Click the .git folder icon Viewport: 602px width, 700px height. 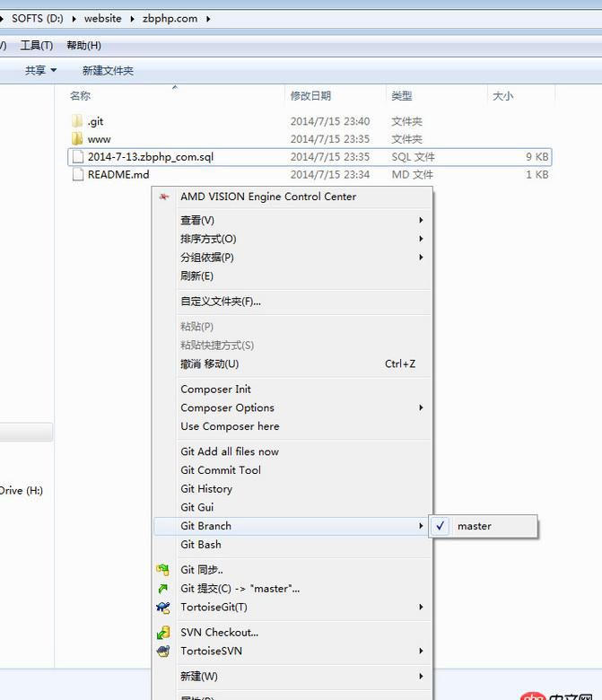click(x=77, y=121)
